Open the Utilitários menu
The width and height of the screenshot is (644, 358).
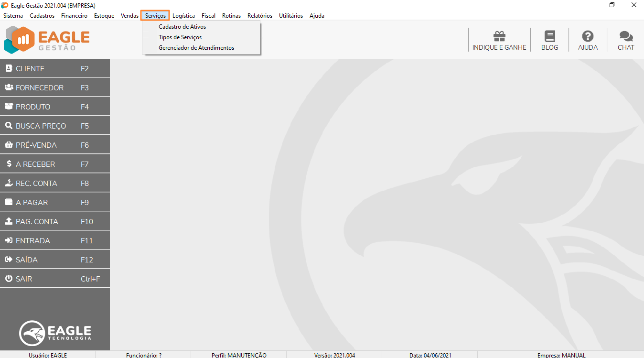point(291,16)
